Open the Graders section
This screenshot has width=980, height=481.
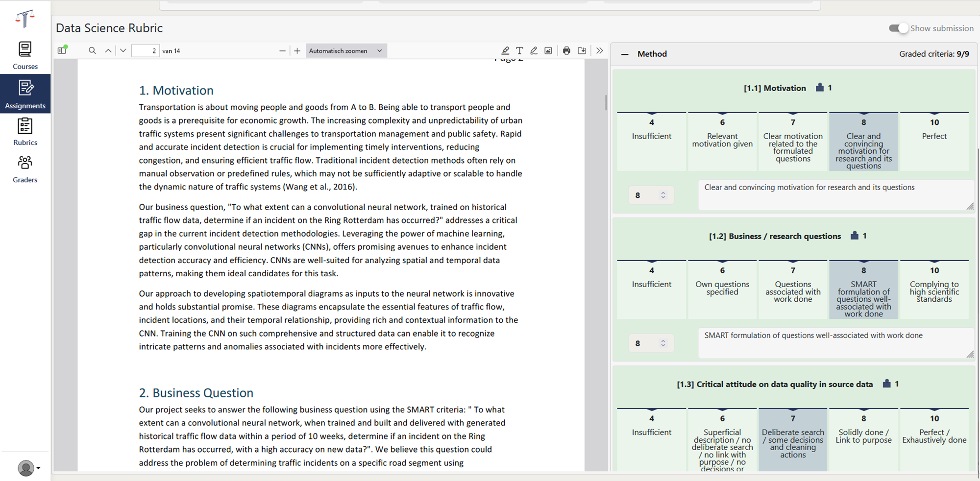click(x=25, y=169)
